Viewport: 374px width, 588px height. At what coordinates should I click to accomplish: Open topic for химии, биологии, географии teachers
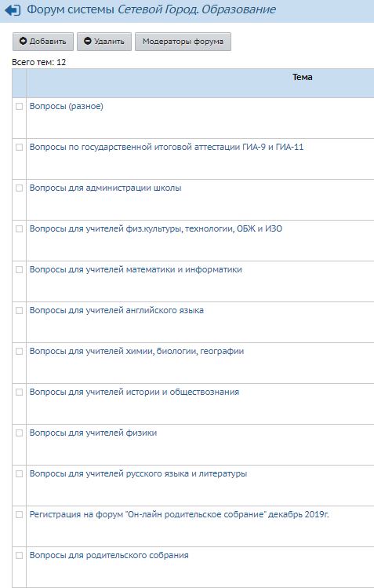pos(136,351)
